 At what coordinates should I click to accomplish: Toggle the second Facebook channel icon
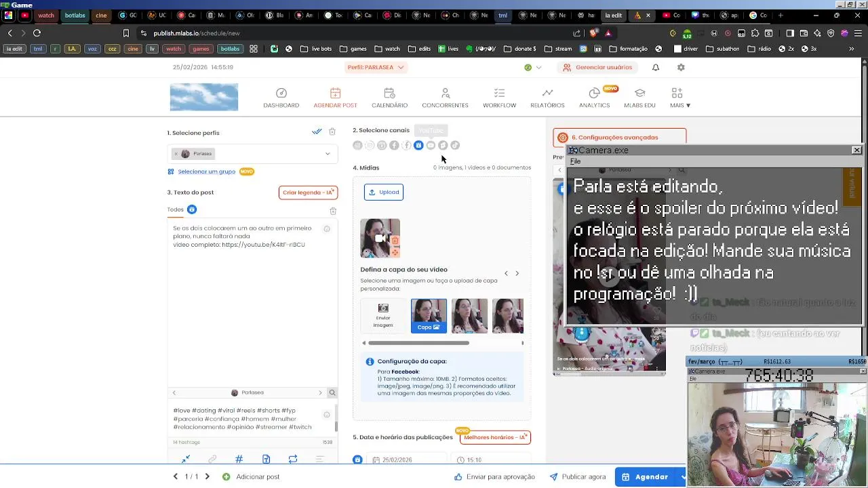click(x=406, y=145)
